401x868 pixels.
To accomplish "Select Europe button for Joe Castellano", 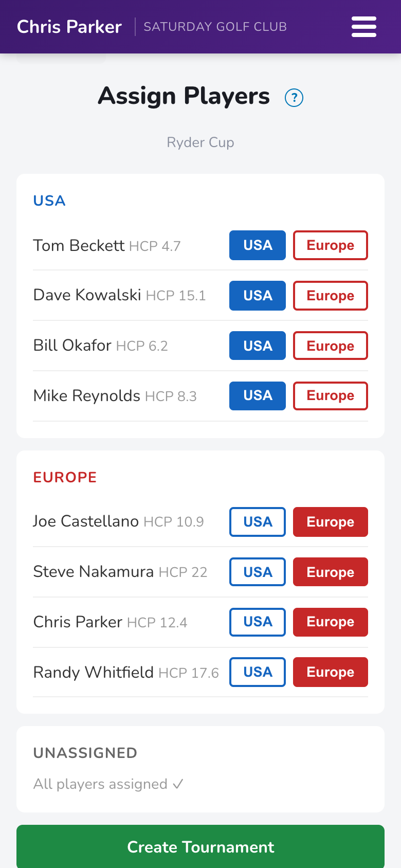I will point(331,522).
